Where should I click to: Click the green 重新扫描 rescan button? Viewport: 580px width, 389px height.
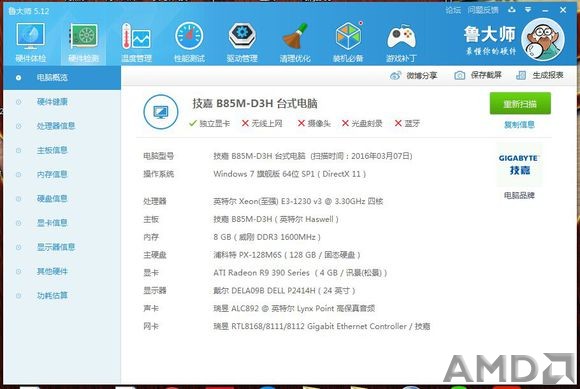pyautogui.click(x=520, y=104)
